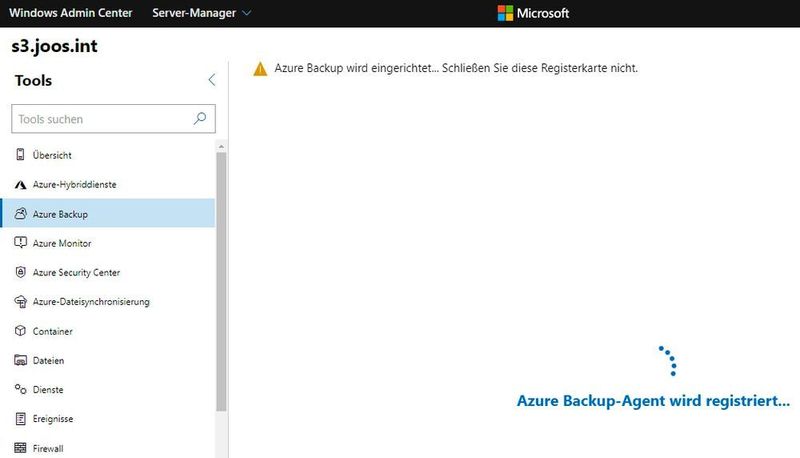Click the scrollbar up arrow

pyautogui.click(x=221, y=146)
